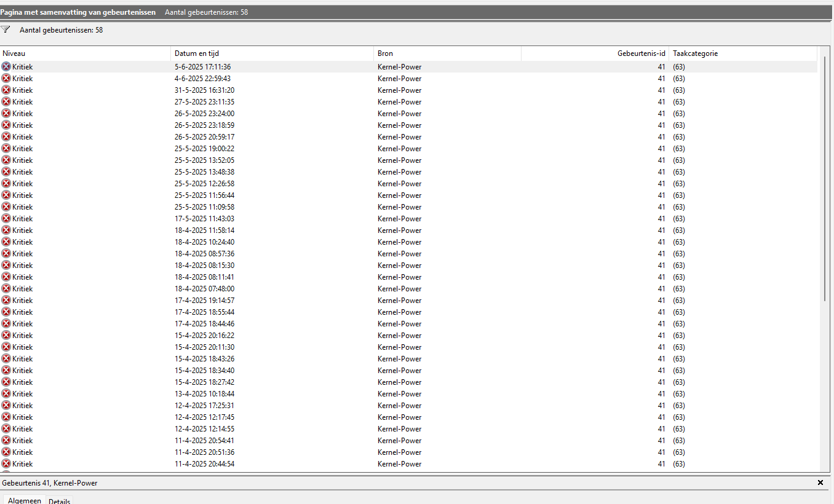Screen dimensions: 834x504
Task: Select the date 15-4-2025 18:27:42
Action: pyautogui.click(x=204, y=382)
